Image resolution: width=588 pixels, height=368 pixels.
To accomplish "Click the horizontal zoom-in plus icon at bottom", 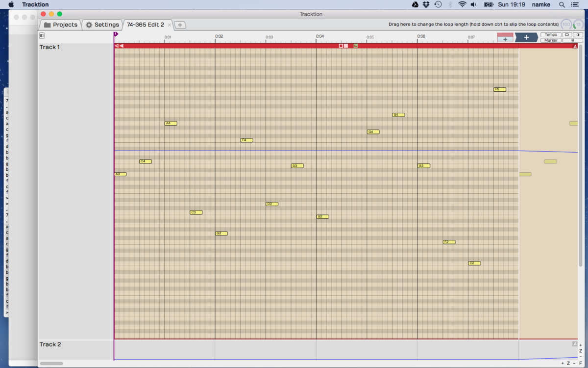I will pyautogui.click(x=563, y=363).
